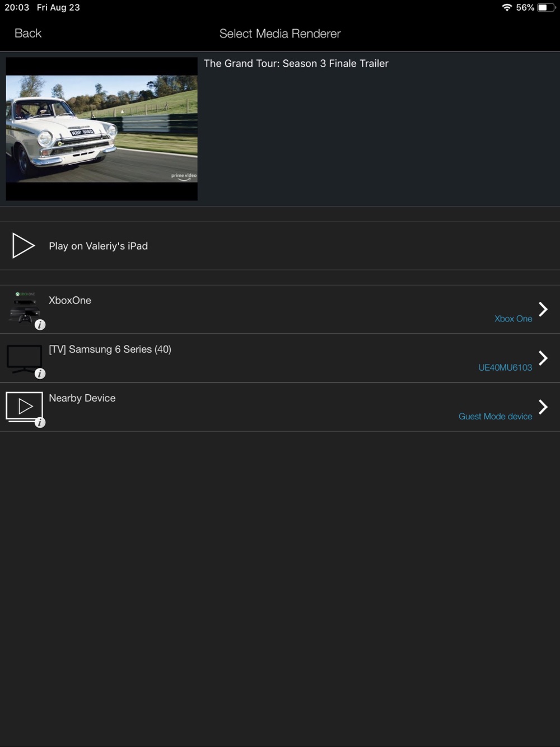Open The Grand Tour trailer thumbnail
560x747 pixels.
pyautogui.click(x=101, y=129)
